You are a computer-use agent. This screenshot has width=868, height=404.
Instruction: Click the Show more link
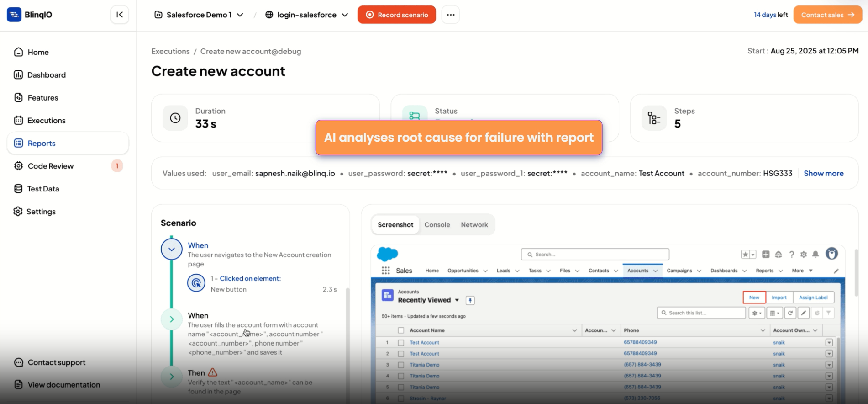click(x=824, y=174)
